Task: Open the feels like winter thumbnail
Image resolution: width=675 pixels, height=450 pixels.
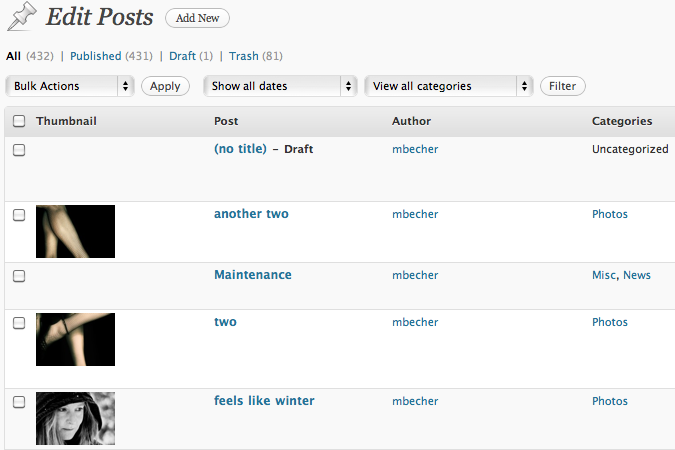Action: click(x=75, y=418)
